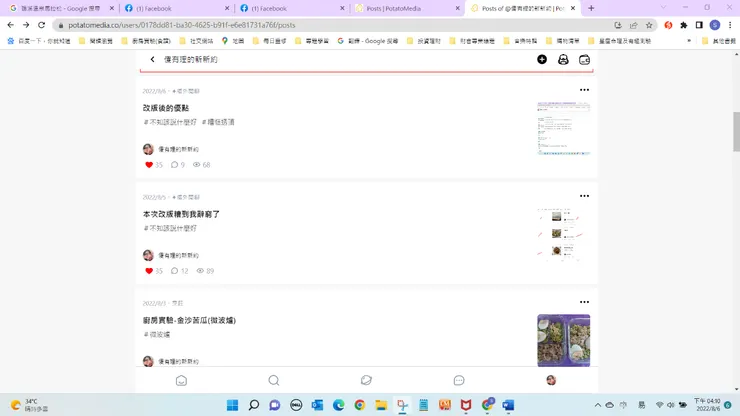Open comments on 本次改版糟到我辭窮了 post
Viewport: 740px width, 416px height.
tap(175, 271)
